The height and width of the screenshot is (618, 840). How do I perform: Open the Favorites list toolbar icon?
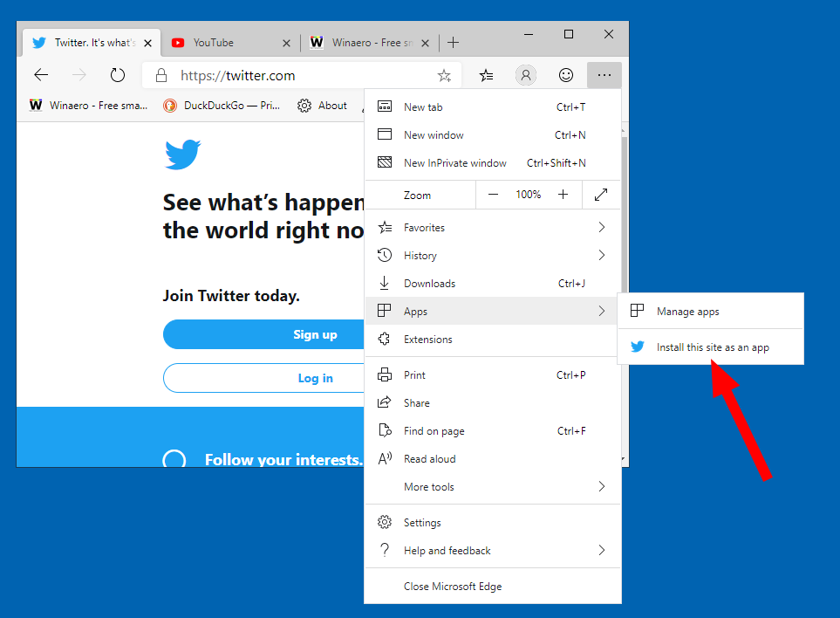click(x=486, y=76)
